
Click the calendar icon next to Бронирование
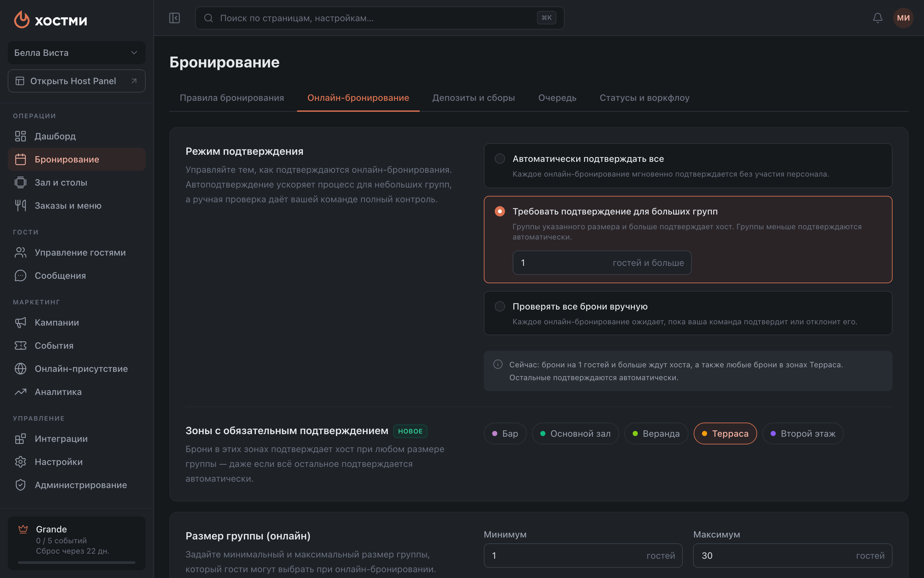coord(21,159)
